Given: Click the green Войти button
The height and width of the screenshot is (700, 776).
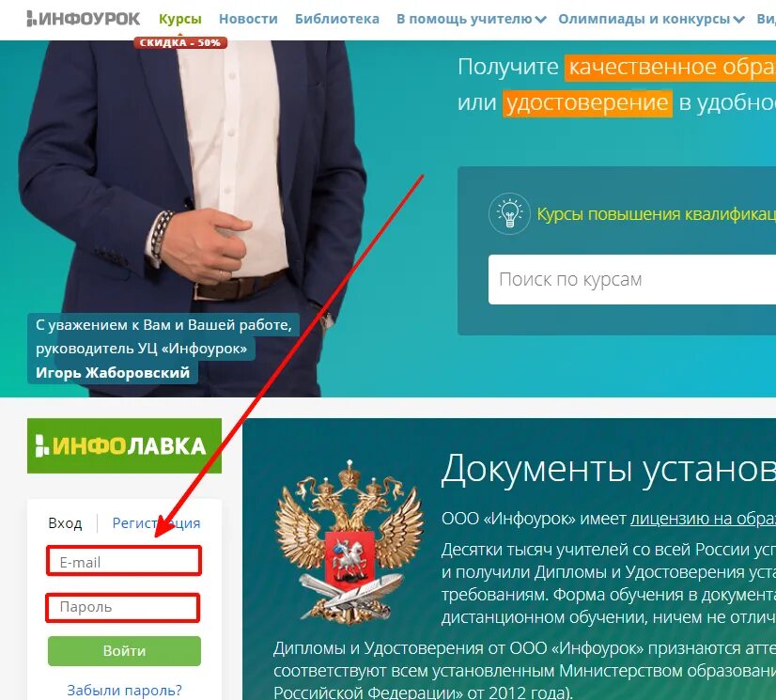Looking at the screenshot, I should click(x=124, y=650).
